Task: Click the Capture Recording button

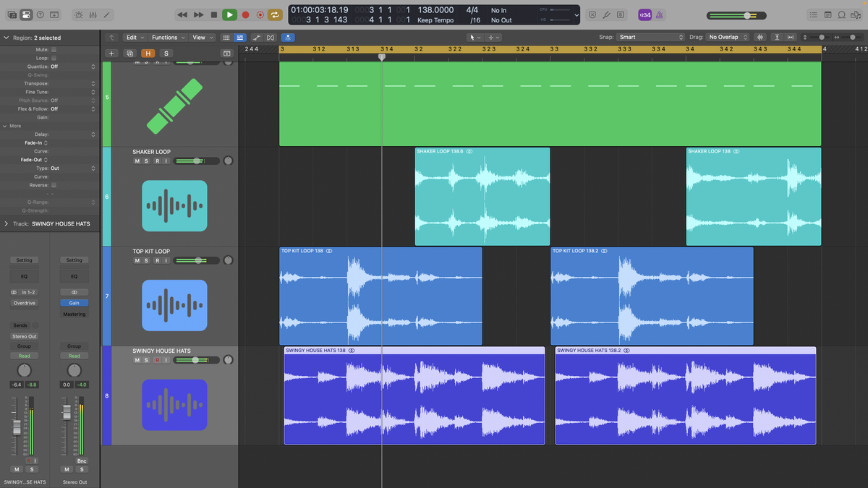Action: point(260,14)
